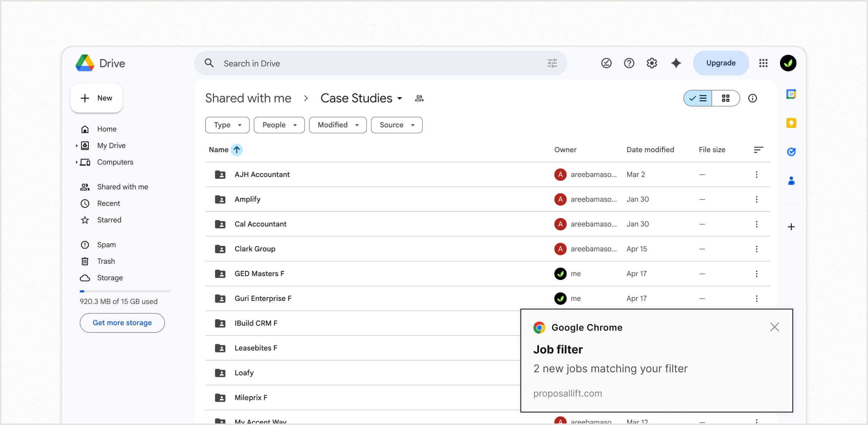
Task: Click Get more storage button
Action: pos(122,323)
